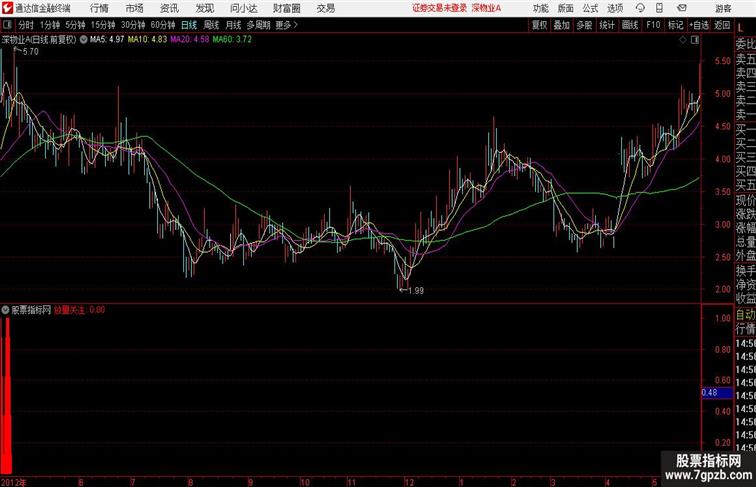Click the 复权 toolbar button
Image resolution: width=756 pixels, height=487 pixels.
click(x=540, y=25)
